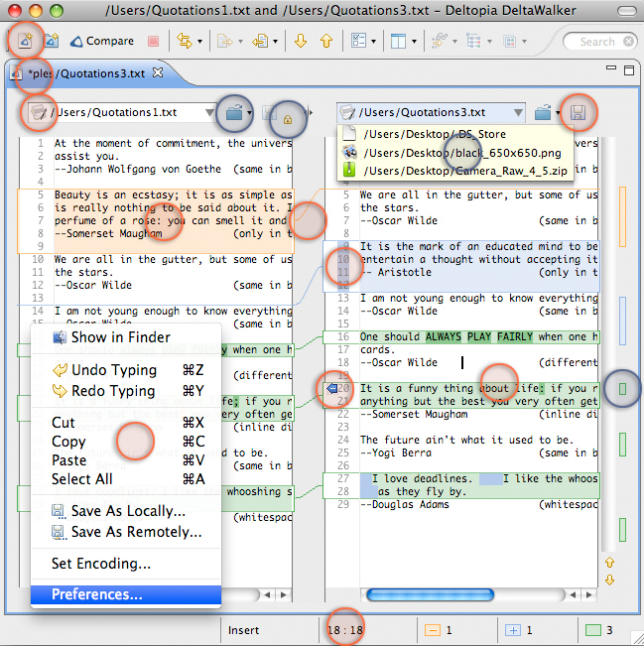The width and height of the screenshot is (644, 646).
Task: Select Preferences... from the context menu
Action: 97,594
